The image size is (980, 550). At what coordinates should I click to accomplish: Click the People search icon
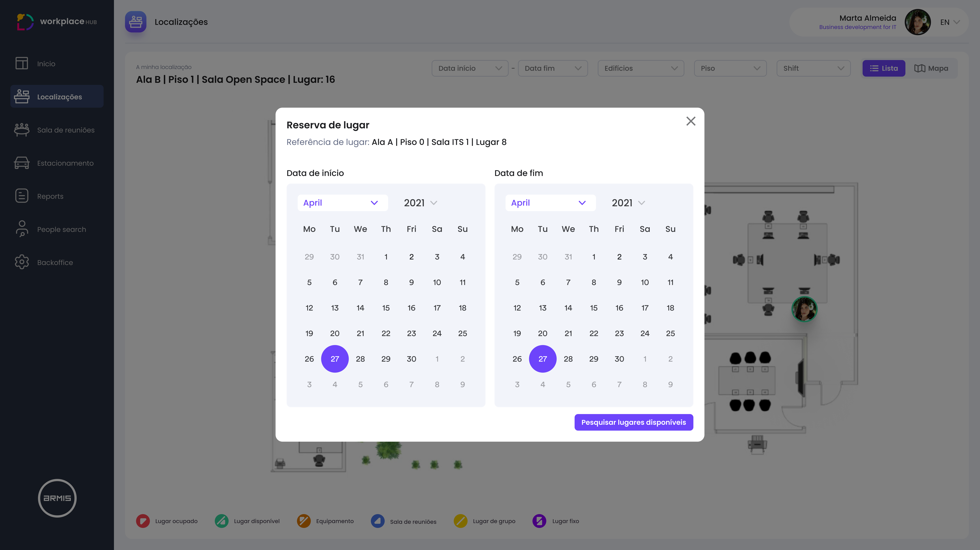pos(22,229)
